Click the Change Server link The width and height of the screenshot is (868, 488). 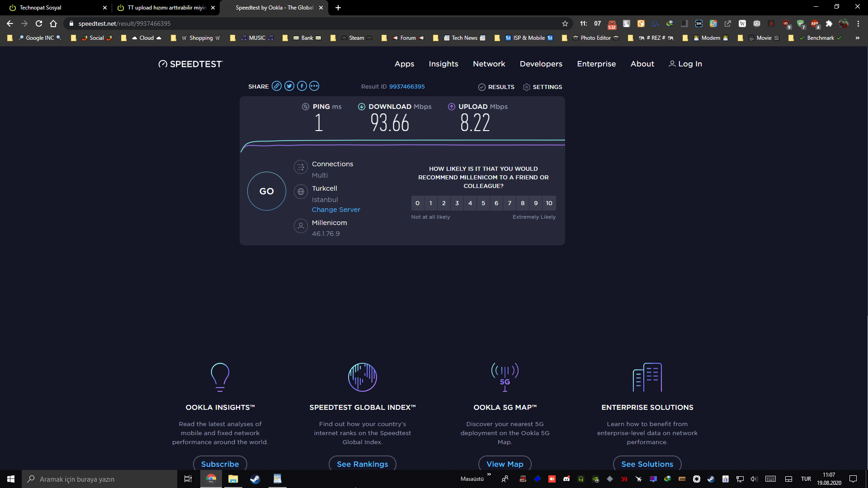click(336, 210)
